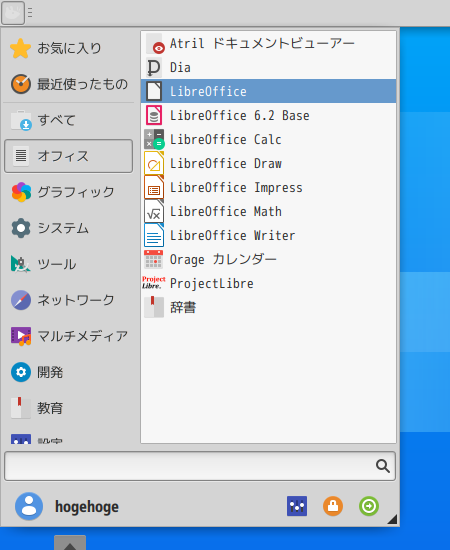Click the LibreOffice Draw icon
The width and height of the screenshot is (450, 550).
(154, 163)
